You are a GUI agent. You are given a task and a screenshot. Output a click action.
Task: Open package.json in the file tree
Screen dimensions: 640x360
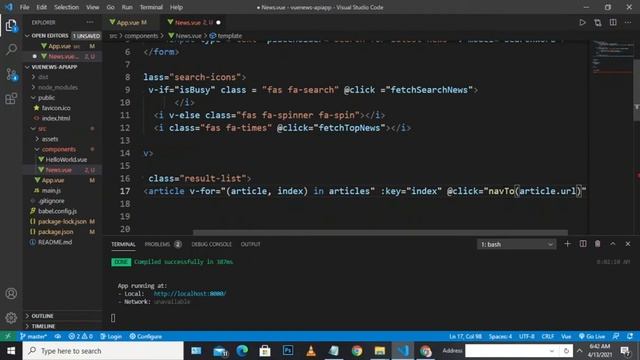[62, 231]
